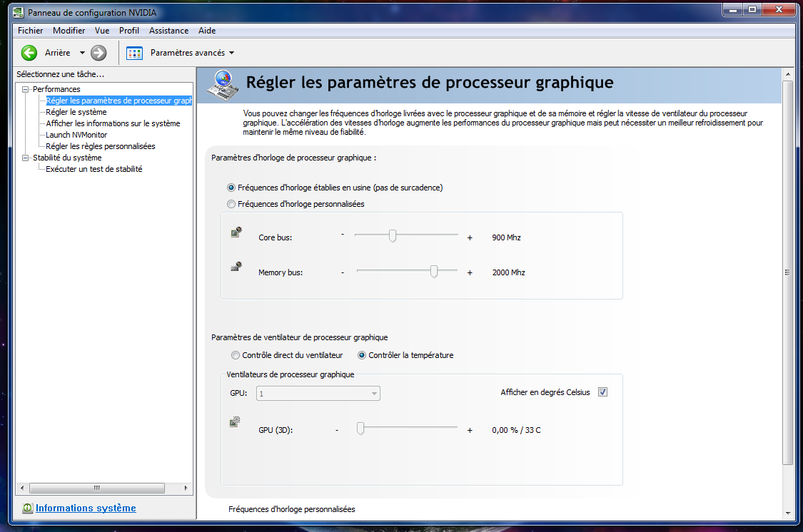Open the Profil menu
Screen dimensions: 803x532
click(x=129, y=31)
